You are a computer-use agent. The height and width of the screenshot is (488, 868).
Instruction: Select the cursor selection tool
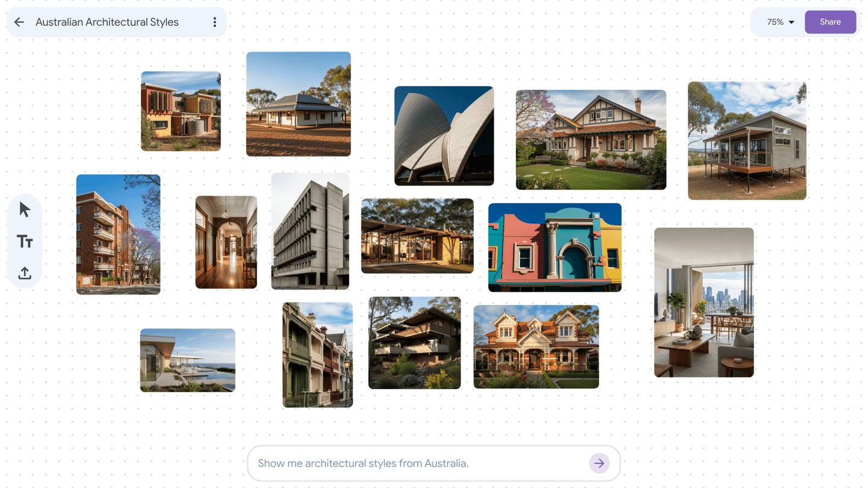pyautogui.click(x=25, y=208)
